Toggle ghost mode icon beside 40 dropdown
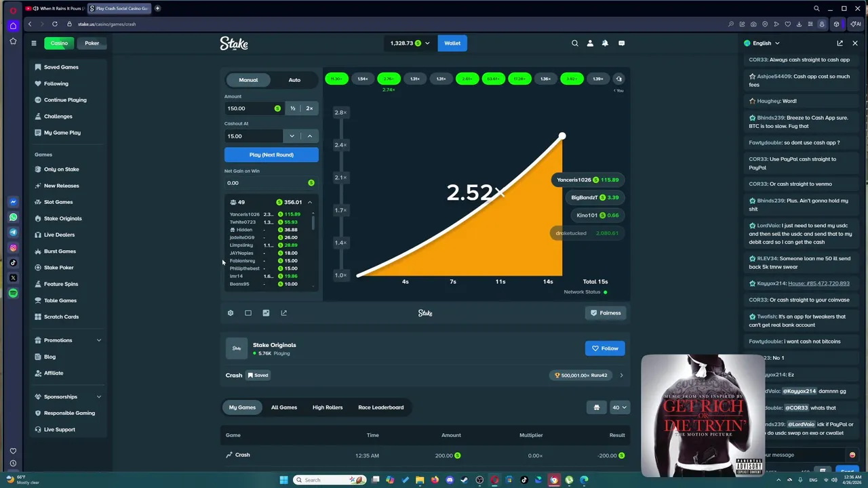868x488 pixels. [x=597, y=407]
